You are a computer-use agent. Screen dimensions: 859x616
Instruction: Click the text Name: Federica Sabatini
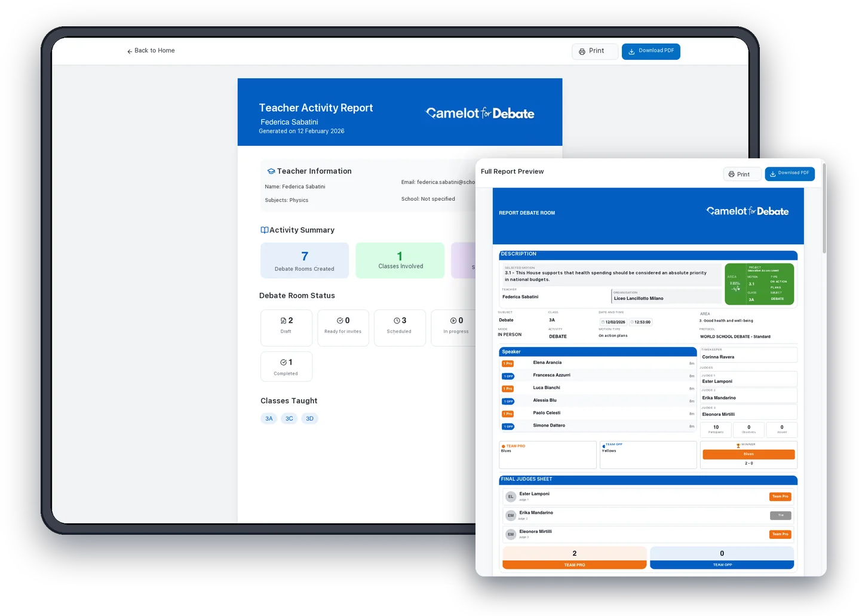click(295, 187)
